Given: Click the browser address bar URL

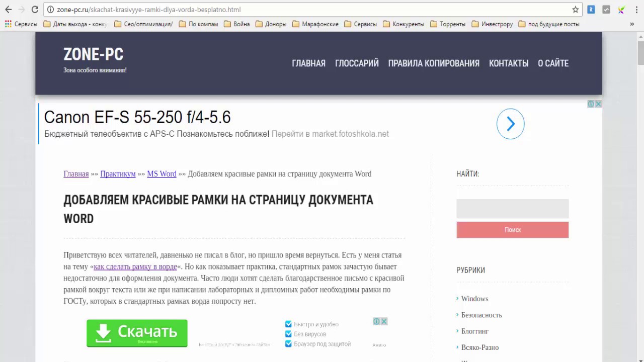Looking at the screenshot, I should point(149,10).
